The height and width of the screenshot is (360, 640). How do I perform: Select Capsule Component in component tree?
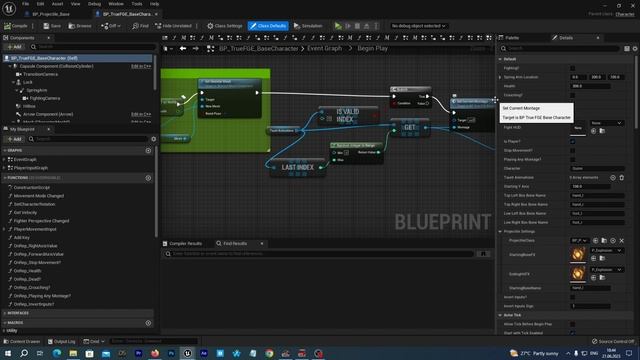click(x=56, y=66)
